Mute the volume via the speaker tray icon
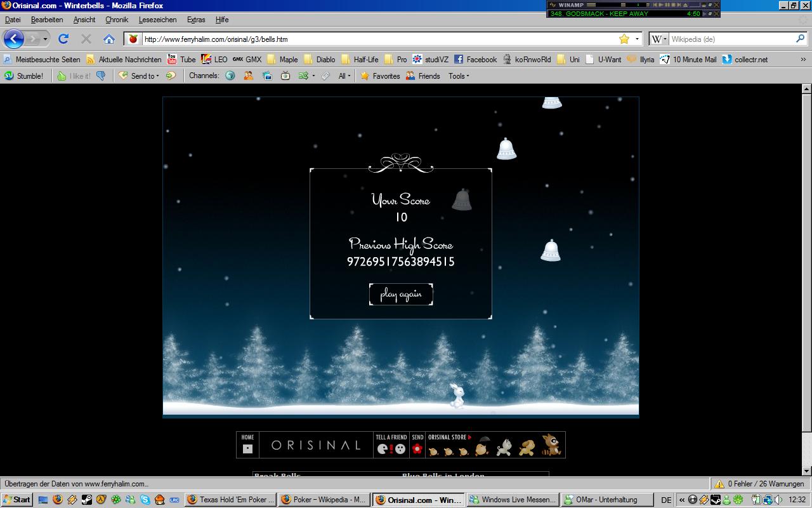Image resolution: width=812 pixels, height=508 pixels. [777, 500]
